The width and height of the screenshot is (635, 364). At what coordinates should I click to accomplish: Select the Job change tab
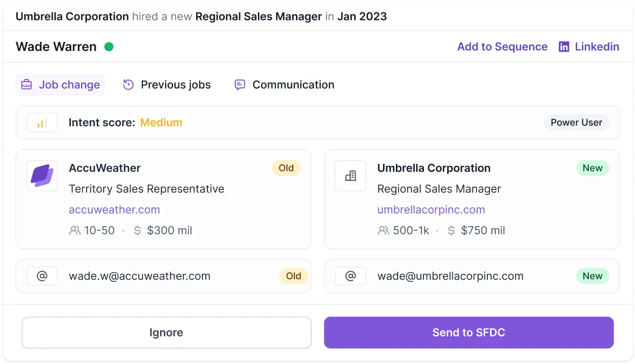(60, 85)
